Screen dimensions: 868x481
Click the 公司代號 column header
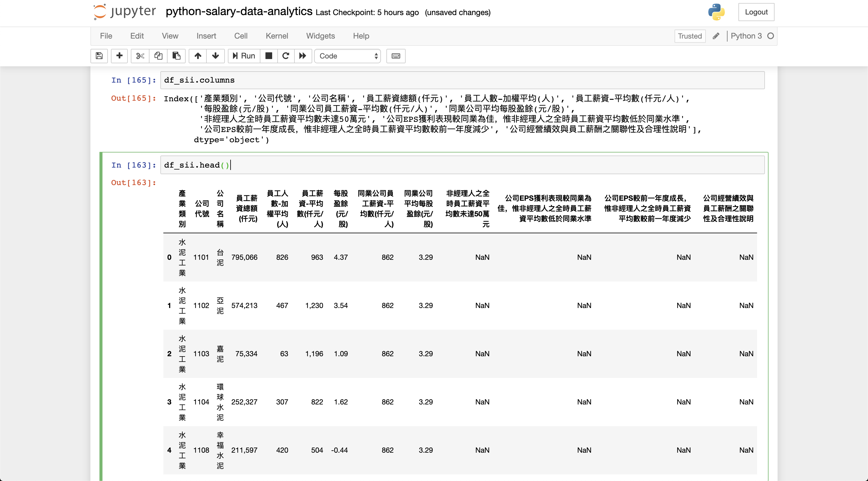[202, 209]
